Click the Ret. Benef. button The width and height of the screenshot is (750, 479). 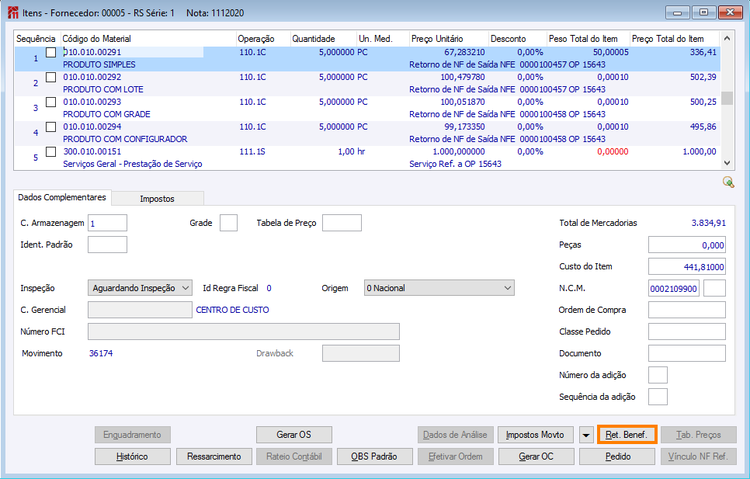pyautogui.click(x=627, y=435)
